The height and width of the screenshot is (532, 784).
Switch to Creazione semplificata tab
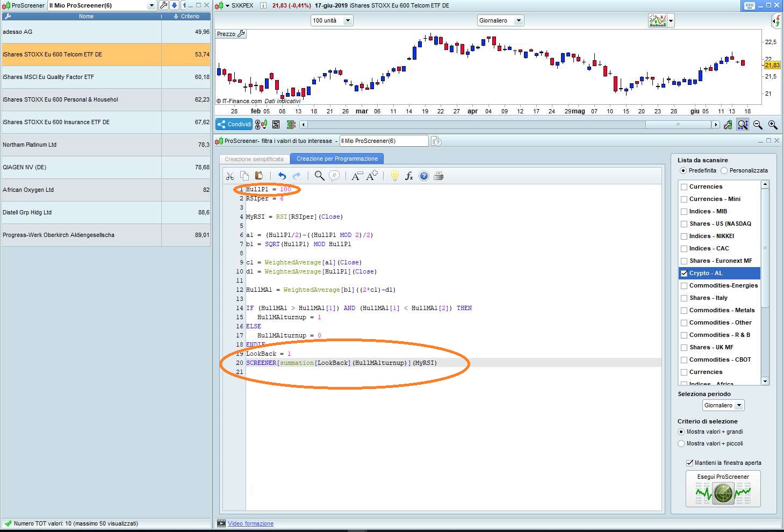tap(254, 159)
